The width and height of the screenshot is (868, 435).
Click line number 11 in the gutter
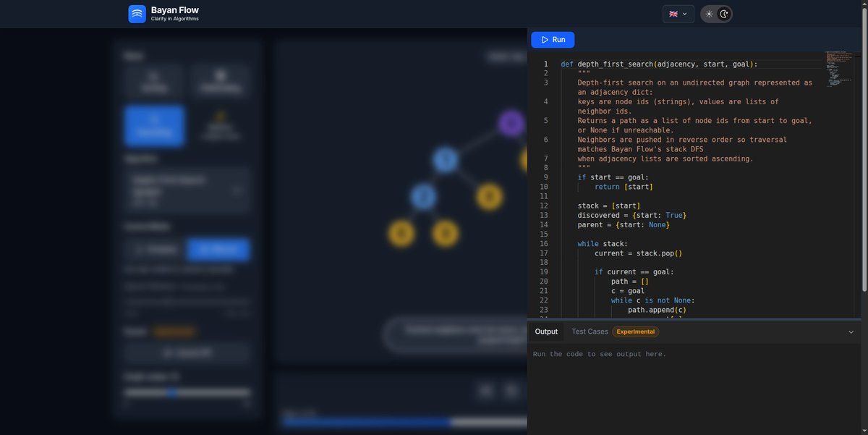point(544,196)
